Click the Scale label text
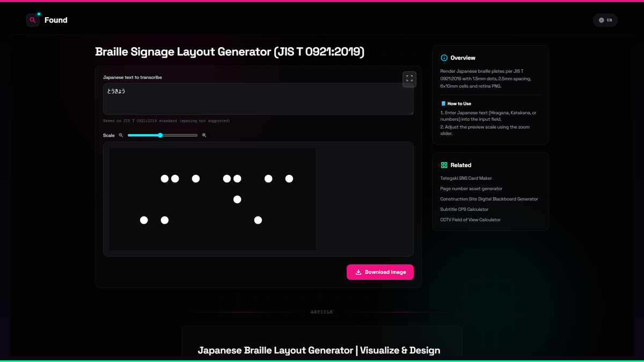This screenshot has width=644, height=362. (109, 136)
